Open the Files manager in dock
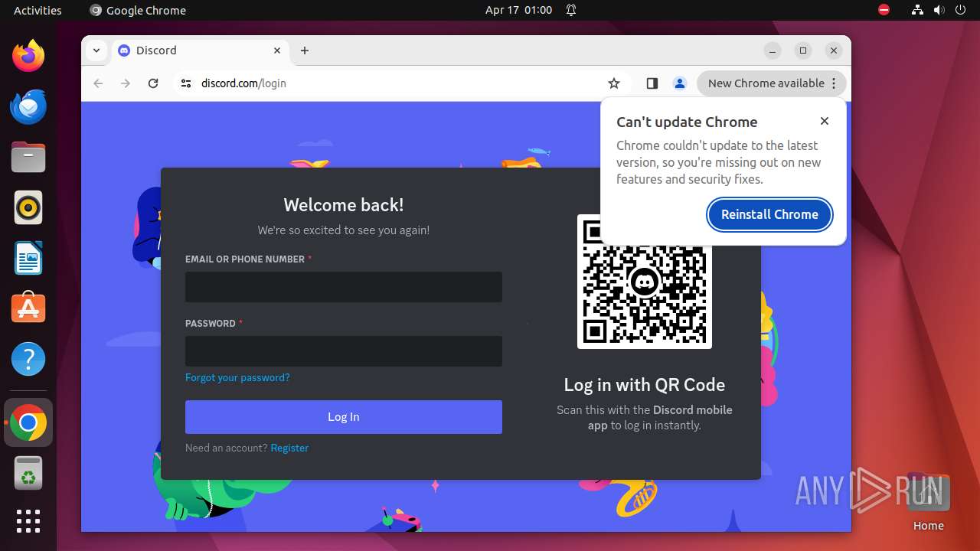 coord(28,157)
